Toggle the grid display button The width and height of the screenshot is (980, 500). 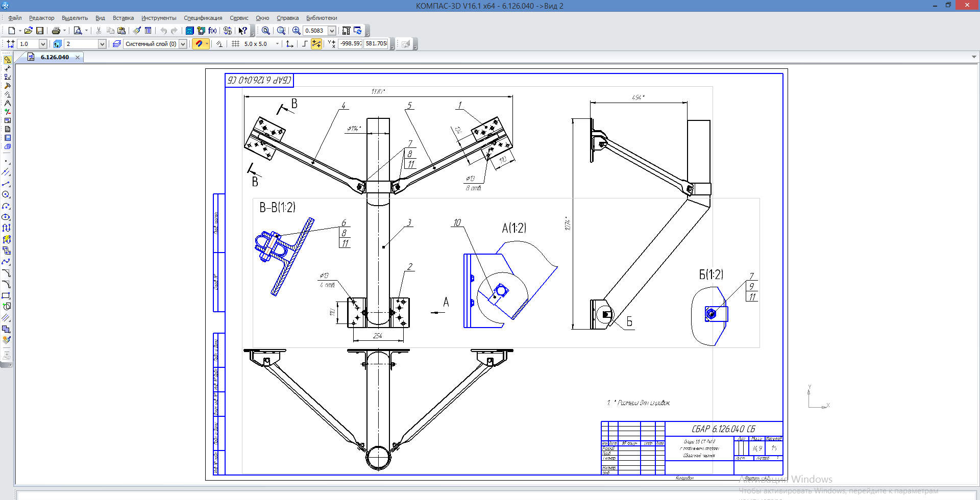(235, 44)
